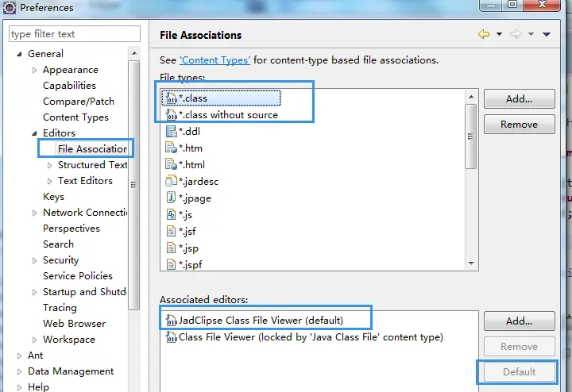572x392 pixels.
Task: Click the '*.class without source' file icon
Action: pyautogui.click(x=171, y=115)
